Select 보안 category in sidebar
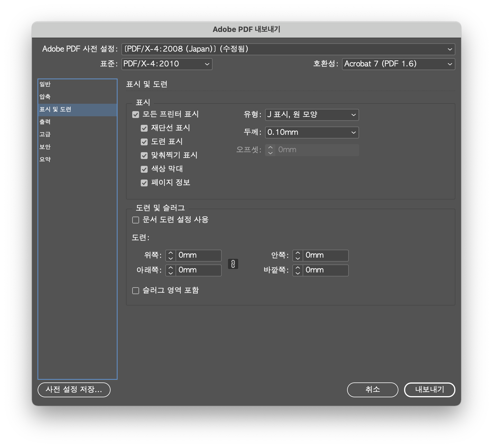 tap(78, 147)
